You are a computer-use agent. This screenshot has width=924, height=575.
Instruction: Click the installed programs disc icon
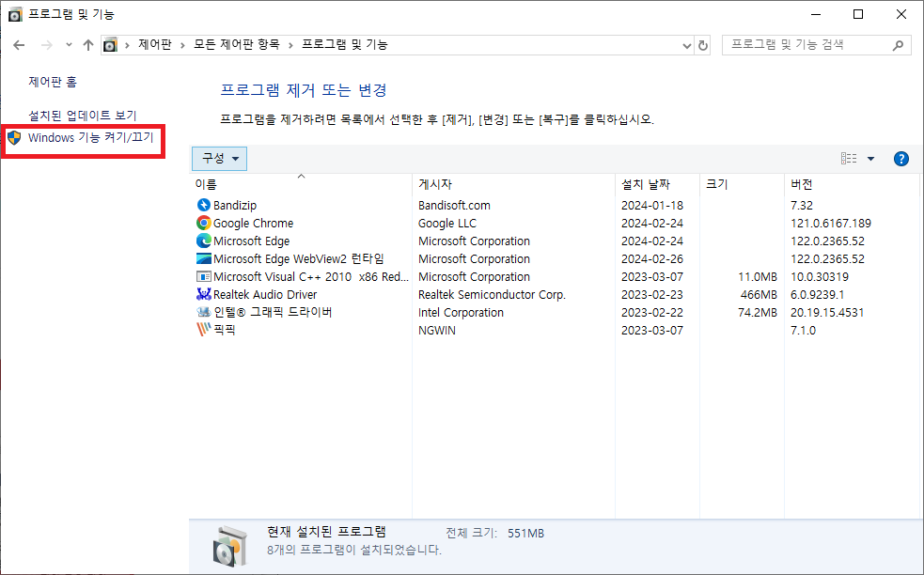pyautogui.click(x=229, y=546)
